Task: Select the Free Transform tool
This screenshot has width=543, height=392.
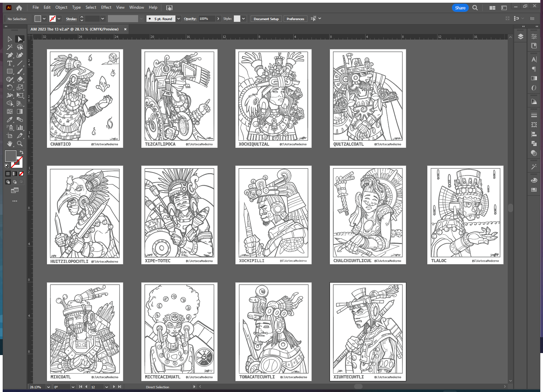Action: (x=20, y=96)
